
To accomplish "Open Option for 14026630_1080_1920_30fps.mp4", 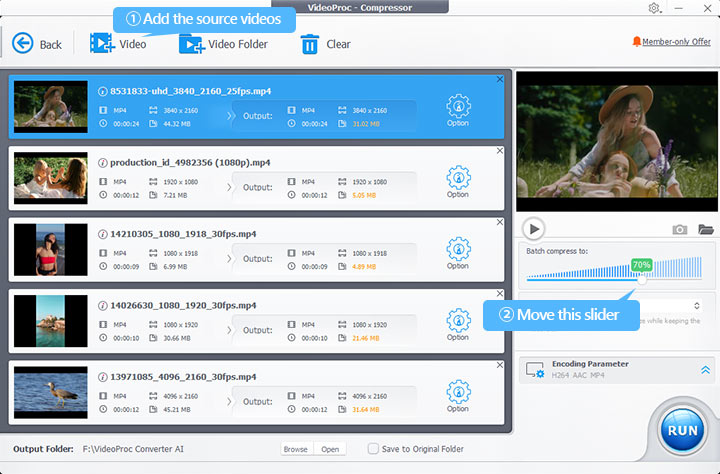I will pyautogui.click(x=458, y=324).
